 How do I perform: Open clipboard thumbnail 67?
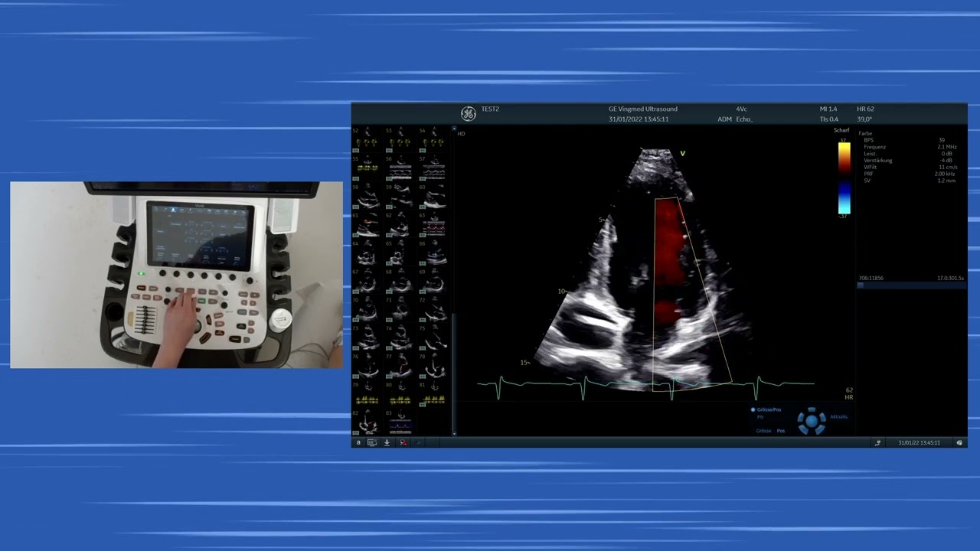(x=367, y=281)
